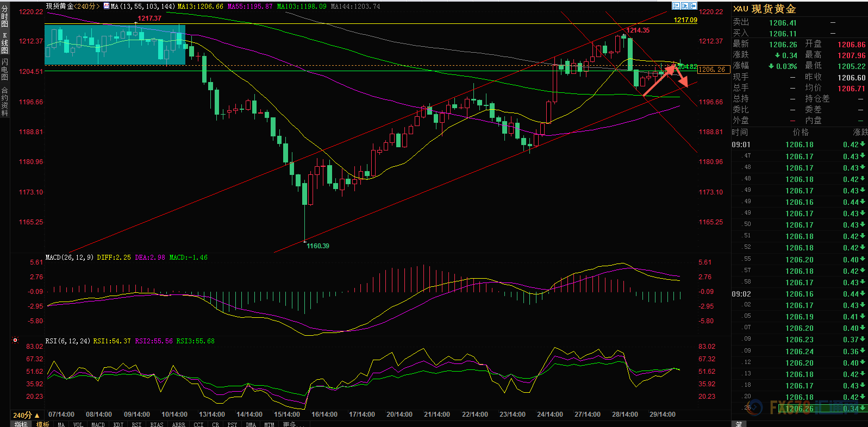Screen dimensions: 868x427
Task: Open the 240分 period selector
Action: pyautogui.click(x=26, y=415)
